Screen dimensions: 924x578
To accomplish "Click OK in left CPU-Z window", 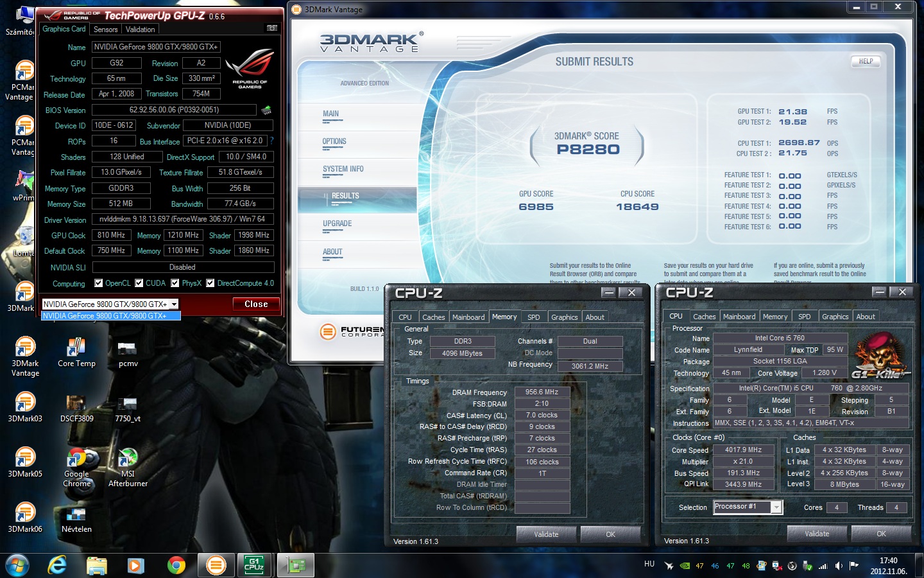I will pyautogui.click(x=610, y=534).
